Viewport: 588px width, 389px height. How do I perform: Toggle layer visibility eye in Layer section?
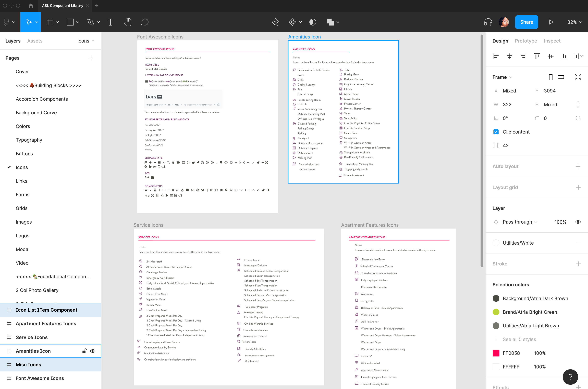(578, 222)
